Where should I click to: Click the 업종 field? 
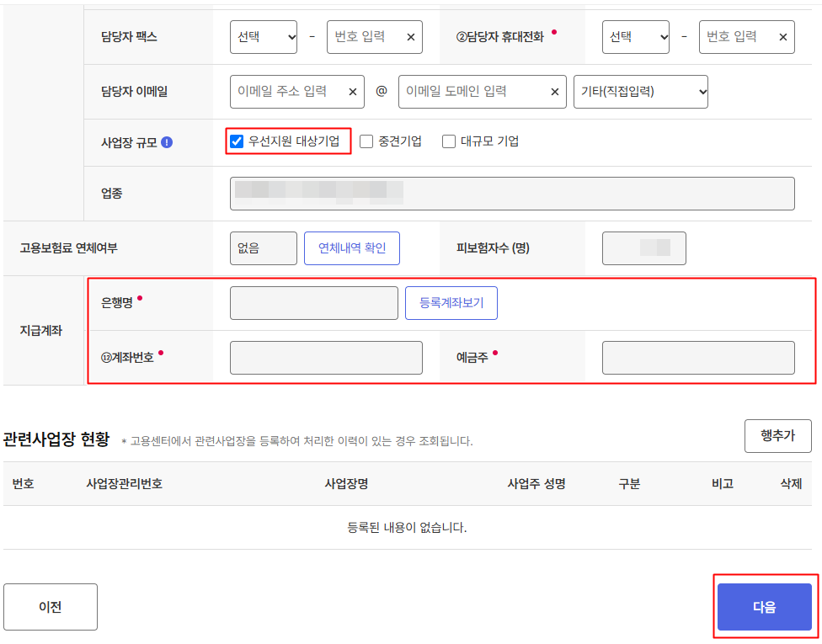(512, 194)
